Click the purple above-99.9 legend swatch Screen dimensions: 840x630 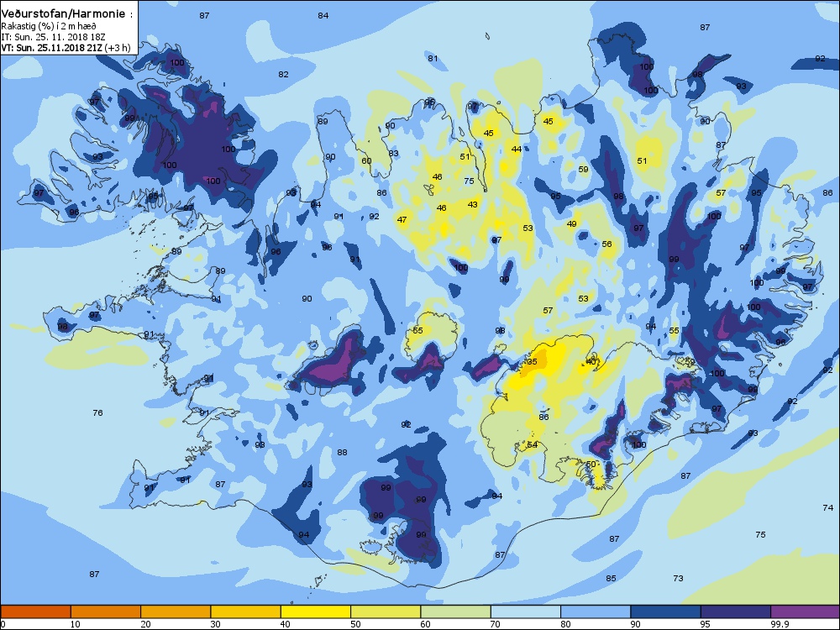(x=806, y=612)
